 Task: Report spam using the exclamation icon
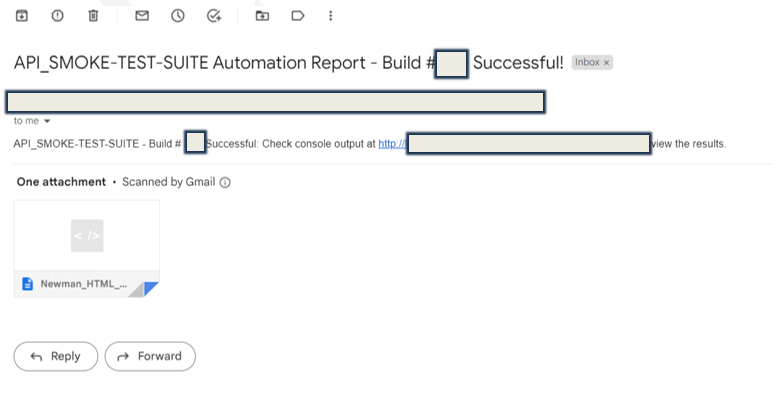point(58,16)
